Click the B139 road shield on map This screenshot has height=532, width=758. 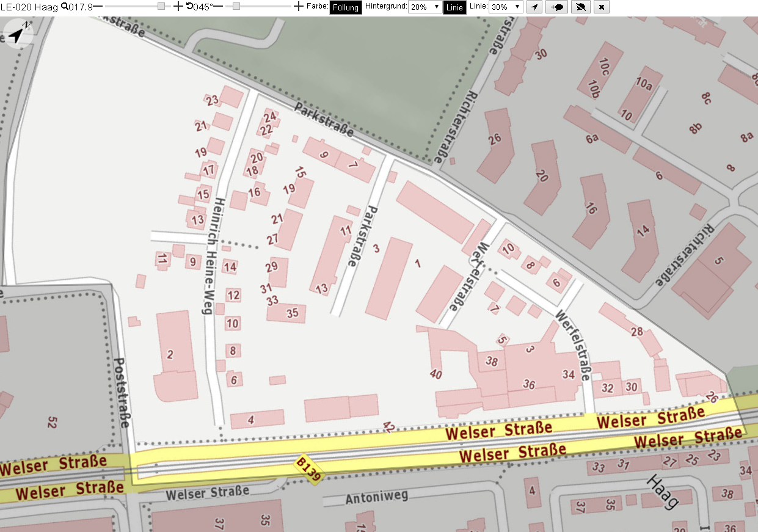[x=308, y=469]
